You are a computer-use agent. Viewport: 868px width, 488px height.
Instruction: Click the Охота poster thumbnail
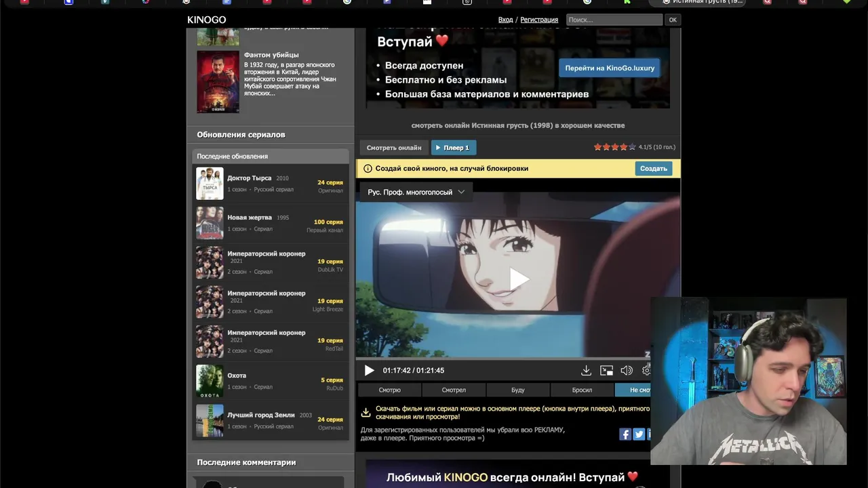[x=210, y=381]
